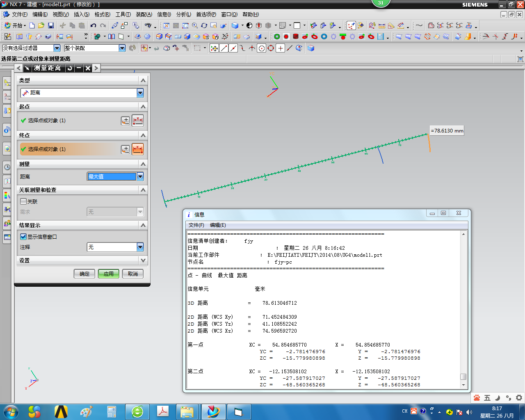Click the 78.6130 mm measurement label
The image size is (525, 420).
(447, 131)
